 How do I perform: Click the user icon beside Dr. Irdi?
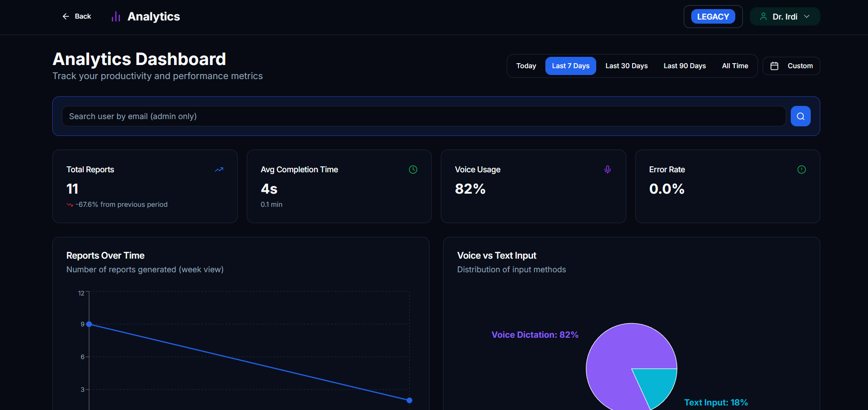763,16
